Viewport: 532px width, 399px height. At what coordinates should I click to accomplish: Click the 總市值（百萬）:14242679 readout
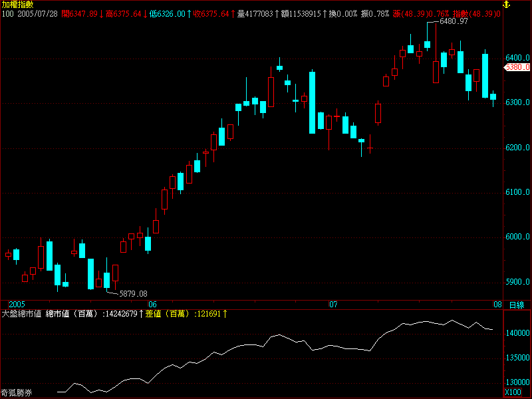[x=94, y=314]
